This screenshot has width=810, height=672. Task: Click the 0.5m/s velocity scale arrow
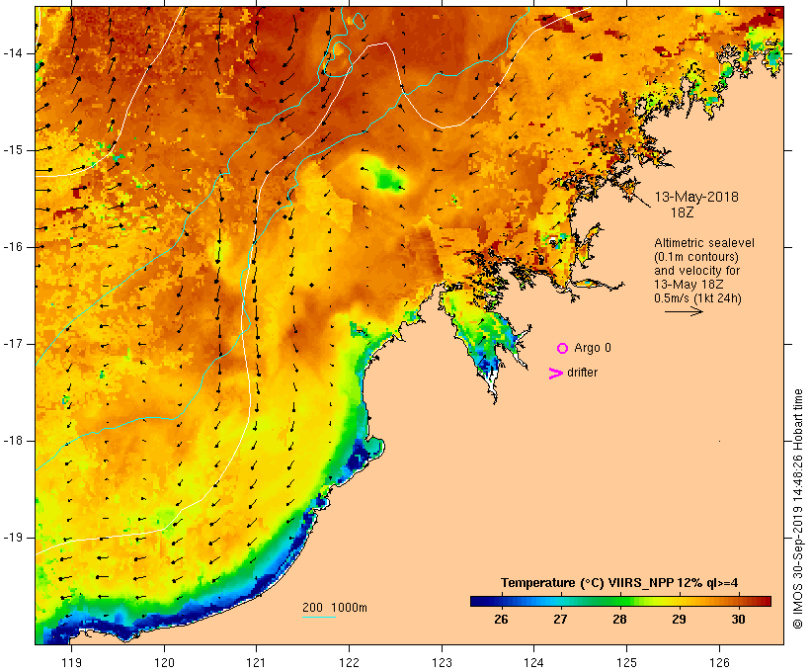[x=684, y=311]
